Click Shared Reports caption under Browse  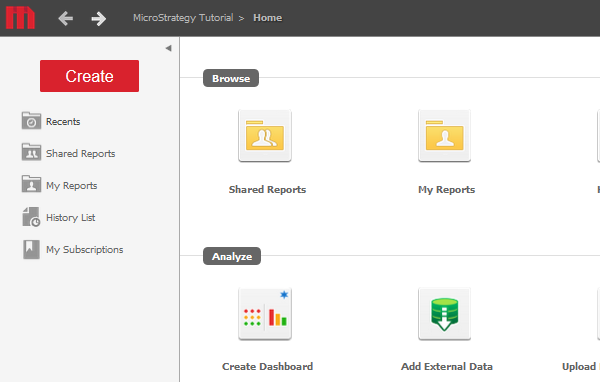point(267,189)
